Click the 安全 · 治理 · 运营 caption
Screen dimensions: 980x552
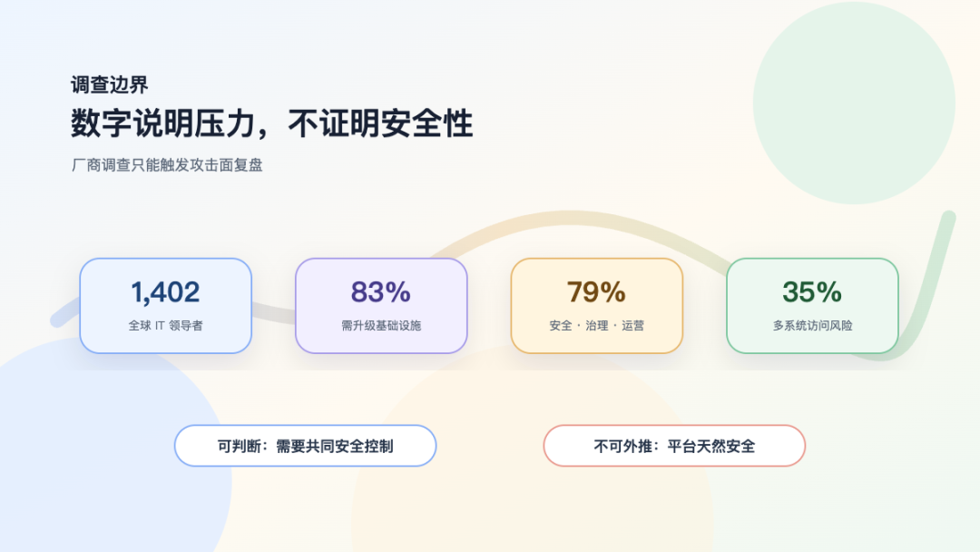597,326
